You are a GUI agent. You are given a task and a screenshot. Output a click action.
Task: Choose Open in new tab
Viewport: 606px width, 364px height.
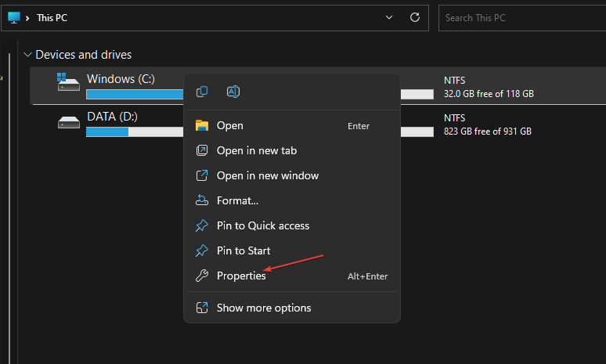tap(292, 151)
